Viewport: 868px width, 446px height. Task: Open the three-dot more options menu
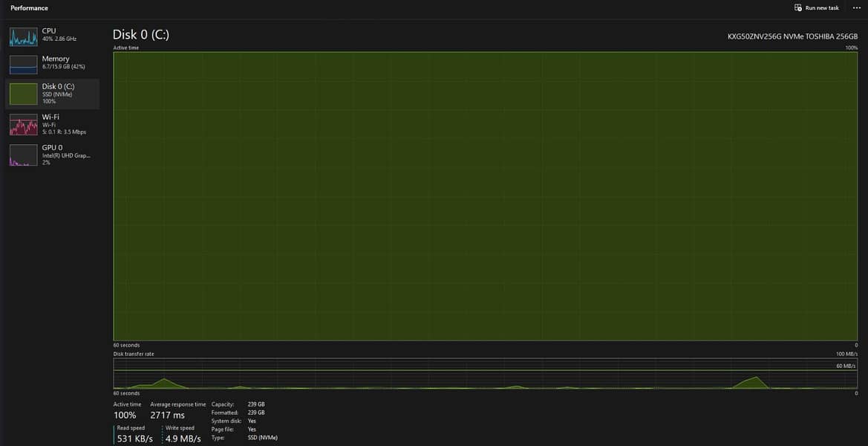point(856,8)
